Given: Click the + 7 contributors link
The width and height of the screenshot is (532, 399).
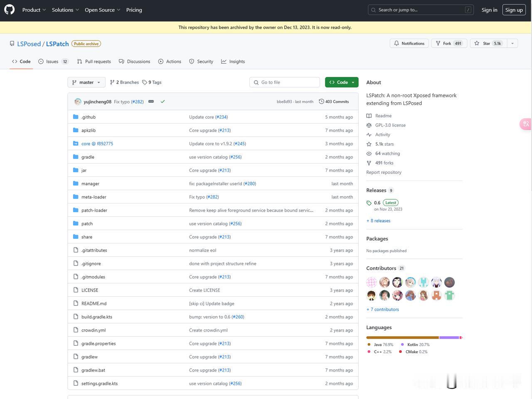Looking at the screenshot, I should [382, 310].
